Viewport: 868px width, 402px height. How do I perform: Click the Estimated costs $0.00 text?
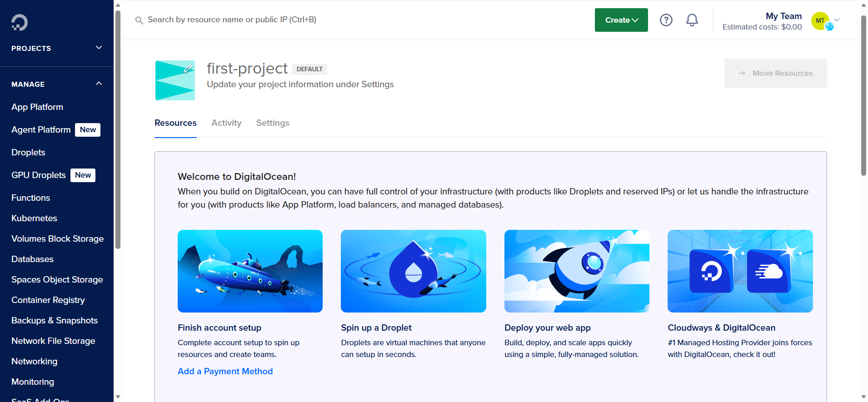click(762, 27)
